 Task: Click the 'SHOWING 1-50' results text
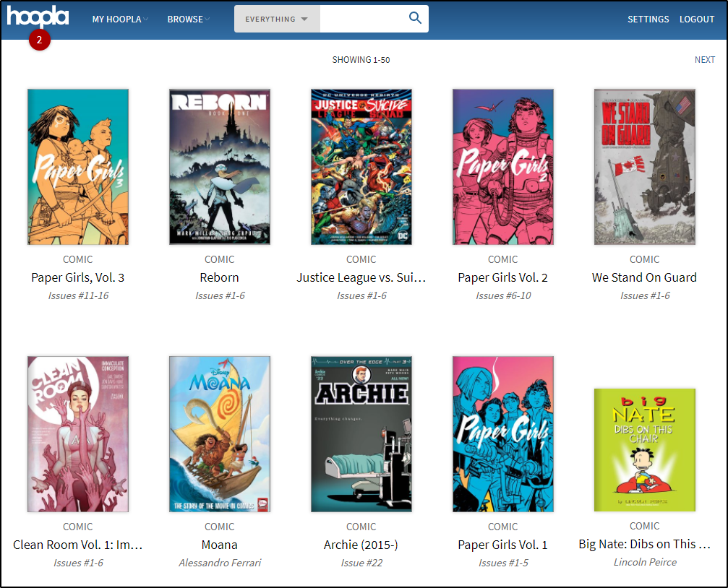coord(361,59)
